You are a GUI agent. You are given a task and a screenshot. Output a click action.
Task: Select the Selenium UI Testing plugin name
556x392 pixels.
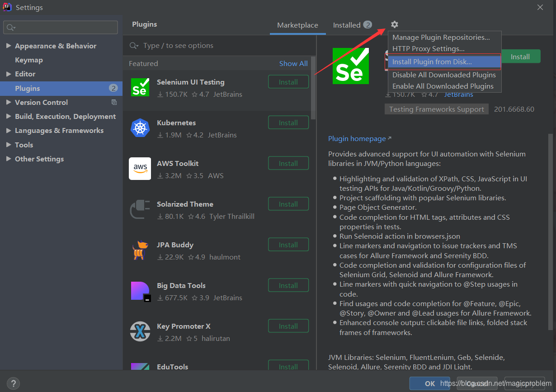tap(191, 82)
